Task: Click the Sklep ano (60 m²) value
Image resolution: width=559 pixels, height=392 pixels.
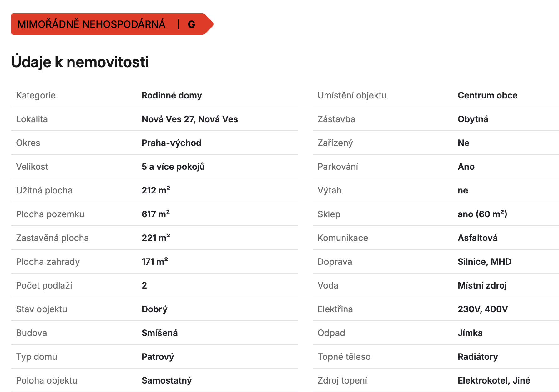Action: click(482, 214)
